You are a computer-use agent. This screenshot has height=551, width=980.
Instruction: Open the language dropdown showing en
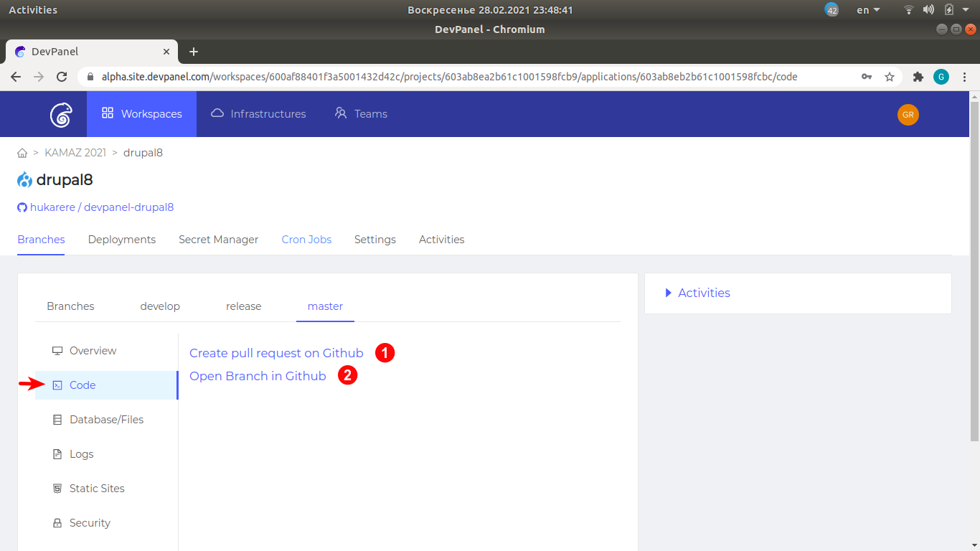coord(865,9)
